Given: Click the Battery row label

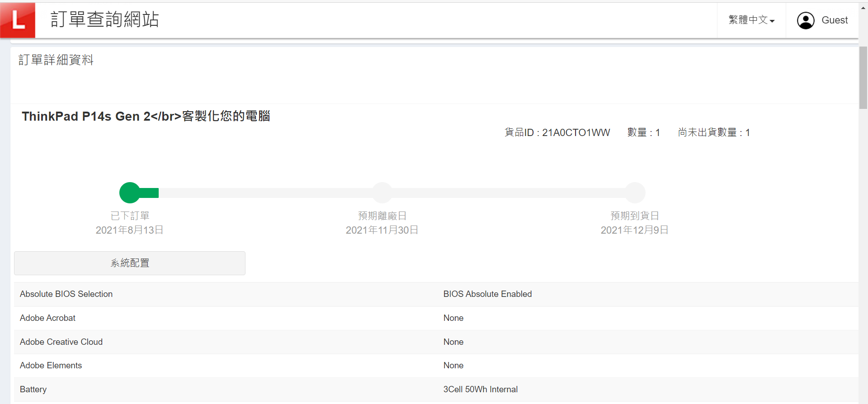Looking at the screenshot, I should coord(33,390).
